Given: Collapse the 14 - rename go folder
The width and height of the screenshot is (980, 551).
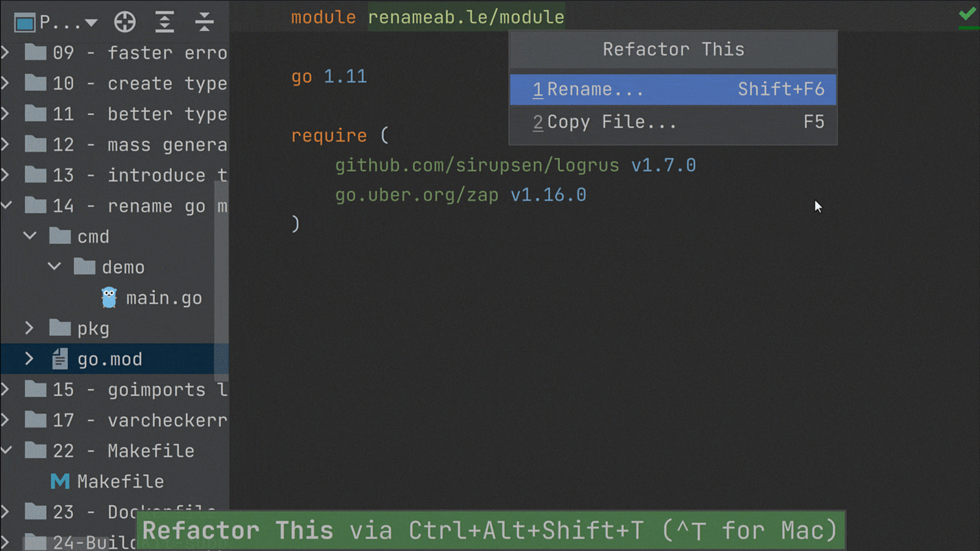Looking at the screenshot, I should coord(7,205).
